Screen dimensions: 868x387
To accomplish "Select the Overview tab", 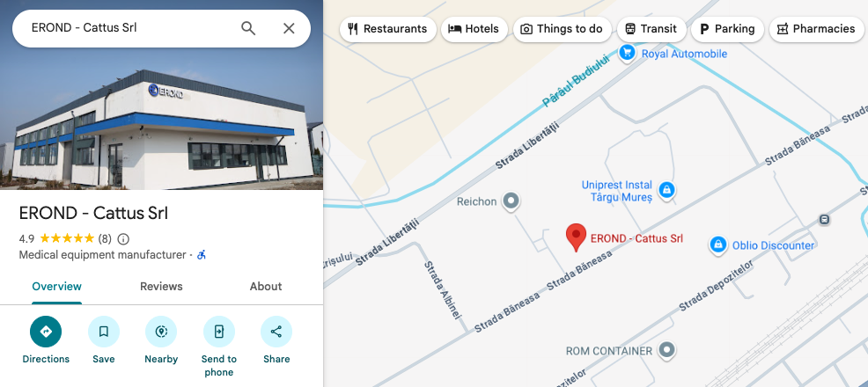I will pos(56,287).
